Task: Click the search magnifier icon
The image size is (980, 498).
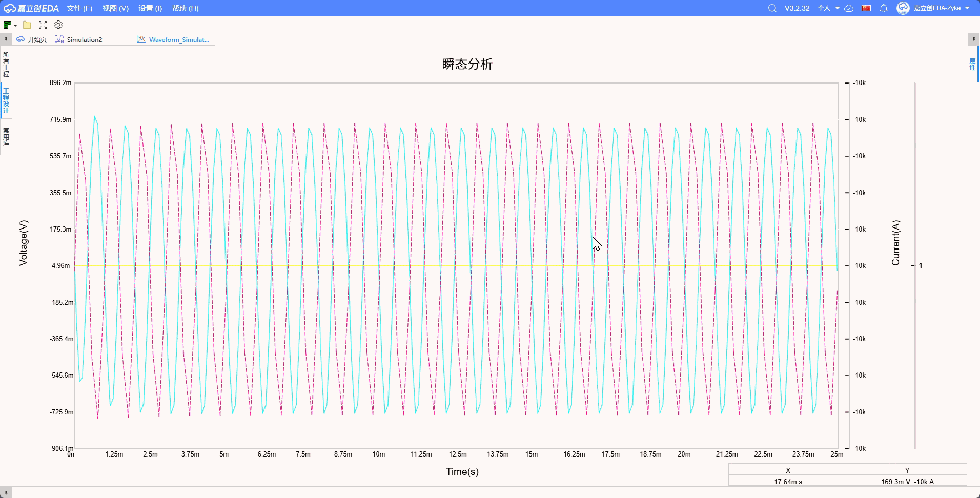Action: pyautogui.click(x=772, y=8)
